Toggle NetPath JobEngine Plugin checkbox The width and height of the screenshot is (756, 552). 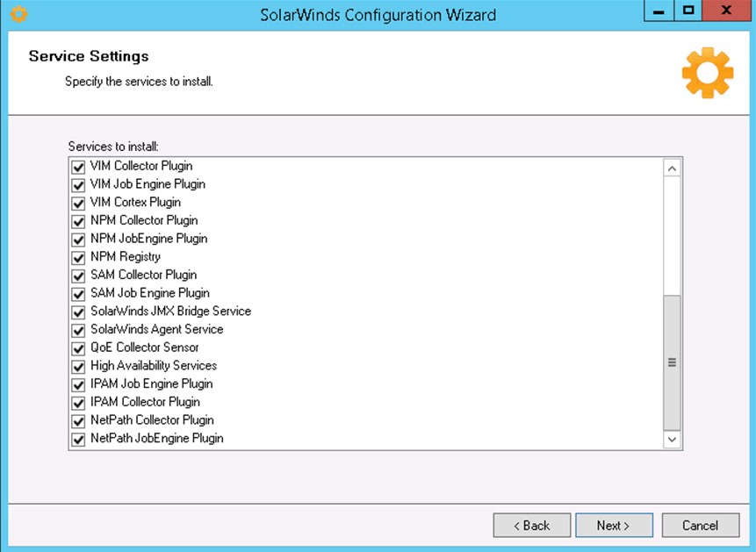pyautogui.click(x=79, y=439)
